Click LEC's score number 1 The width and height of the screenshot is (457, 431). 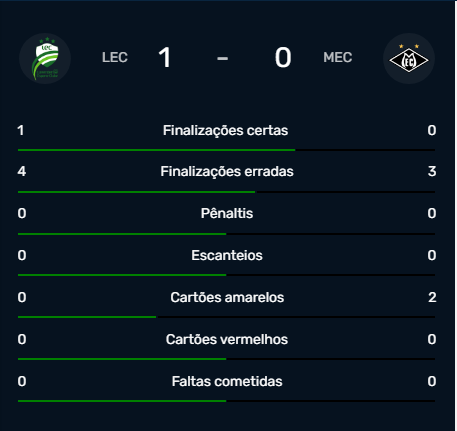[x=165, y=57]
